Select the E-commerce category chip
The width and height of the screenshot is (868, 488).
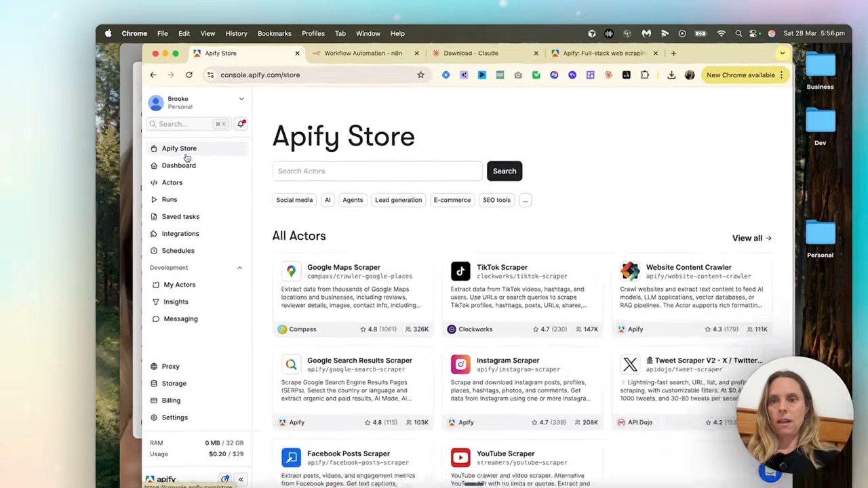(452, 200)
